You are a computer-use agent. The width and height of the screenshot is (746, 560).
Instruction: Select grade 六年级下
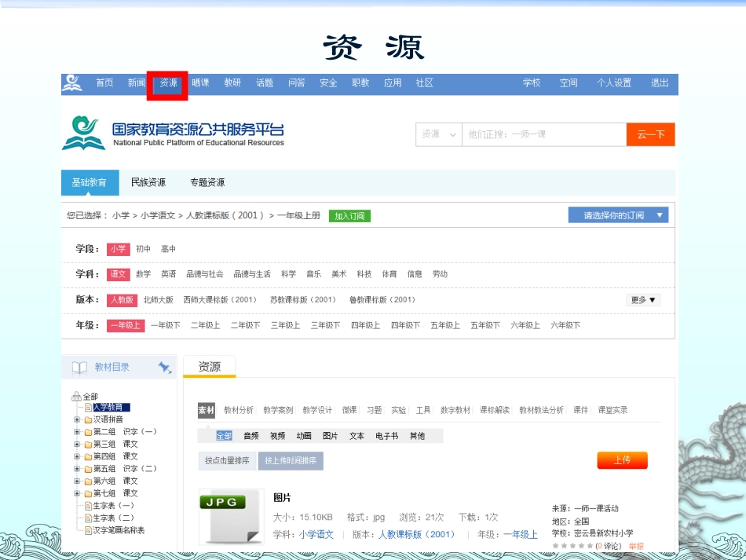coord(565,325)
